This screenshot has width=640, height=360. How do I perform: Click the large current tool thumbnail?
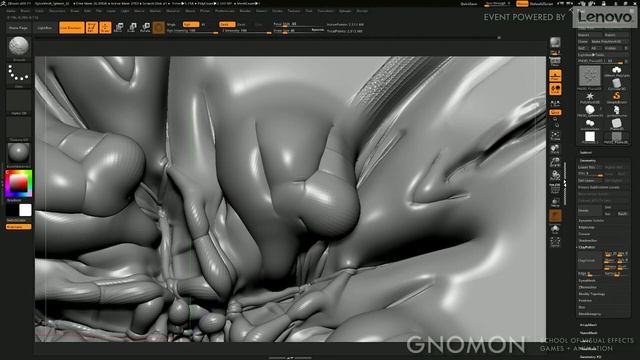(x=590, y=77)
